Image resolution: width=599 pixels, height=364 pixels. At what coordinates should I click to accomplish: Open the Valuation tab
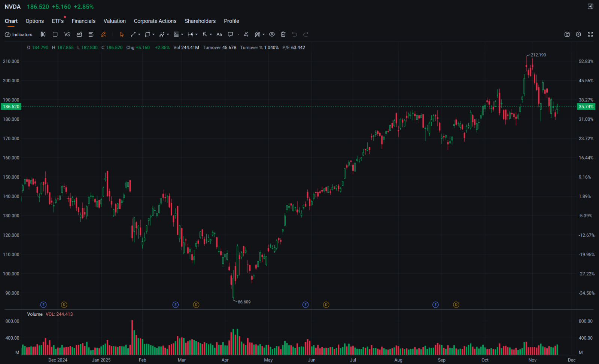[115, 21]
